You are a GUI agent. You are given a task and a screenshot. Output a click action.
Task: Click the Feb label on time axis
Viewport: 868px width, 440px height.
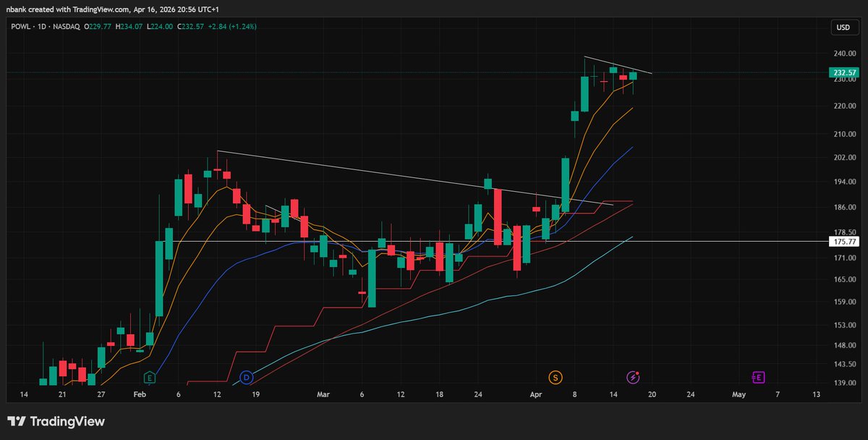(x=140, y=395)
